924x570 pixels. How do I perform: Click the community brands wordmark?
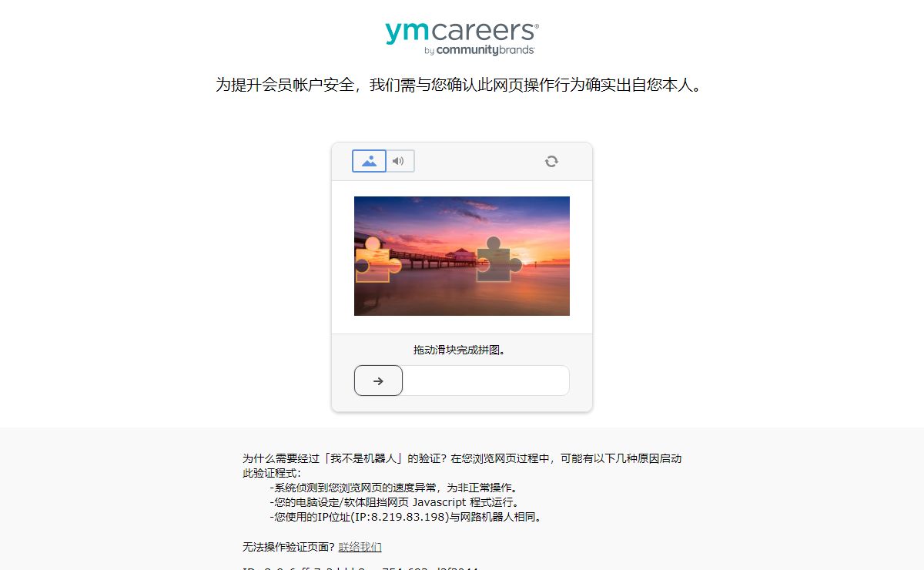point(479,51)
